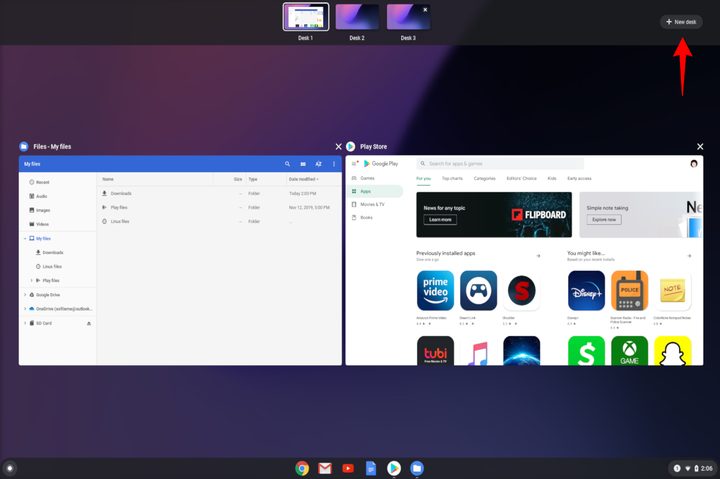Sort by the Date modified column header

coord(304,179)
